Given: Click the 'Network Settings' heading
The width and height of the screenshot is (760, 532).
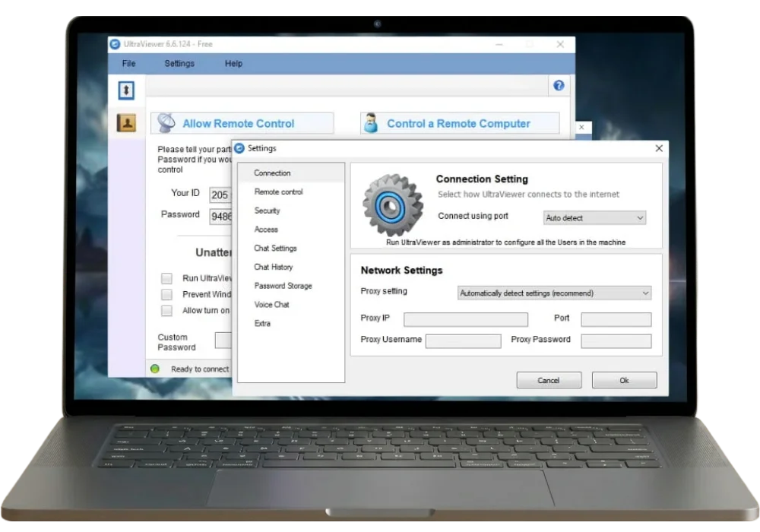Looking at the screenshot, I should [401, 271].
